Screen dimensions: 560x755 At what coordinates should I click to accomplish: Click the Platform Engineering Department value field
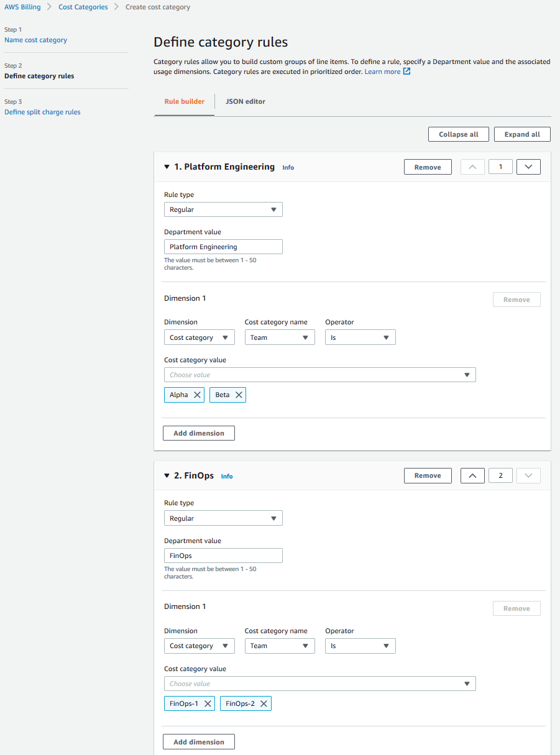point(223,247)
